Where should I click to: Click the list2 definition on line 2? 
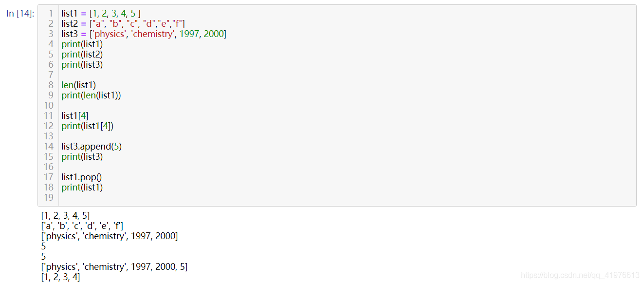(123, 24)
